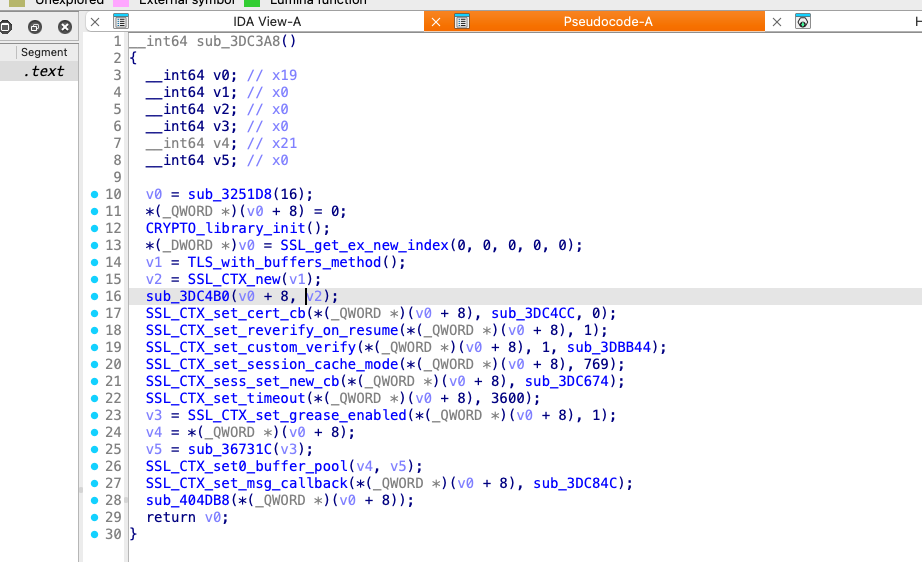
Task: Toggle breakpoint dot on line 16
Action: pyautogui.click(x=94, y=296)
